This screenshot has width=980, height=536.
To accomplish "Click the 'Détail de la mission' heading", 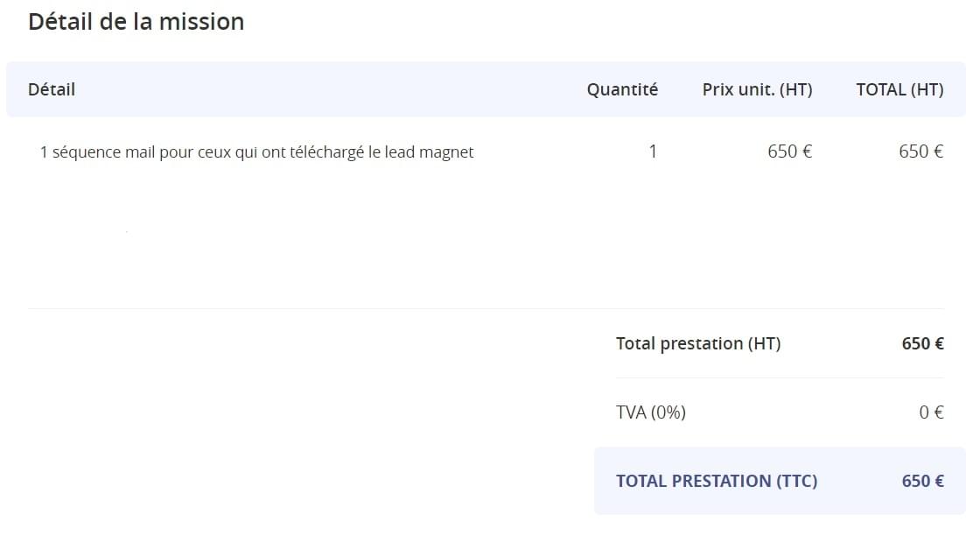I will click(136, 22).
